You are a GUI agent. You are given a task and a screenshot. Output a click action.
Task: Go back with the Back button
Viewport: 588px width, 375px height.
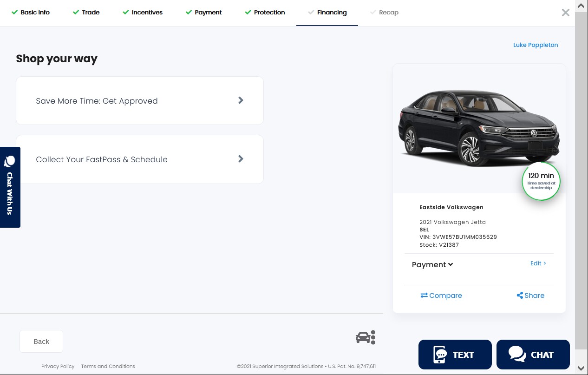(x=41, y=342)
